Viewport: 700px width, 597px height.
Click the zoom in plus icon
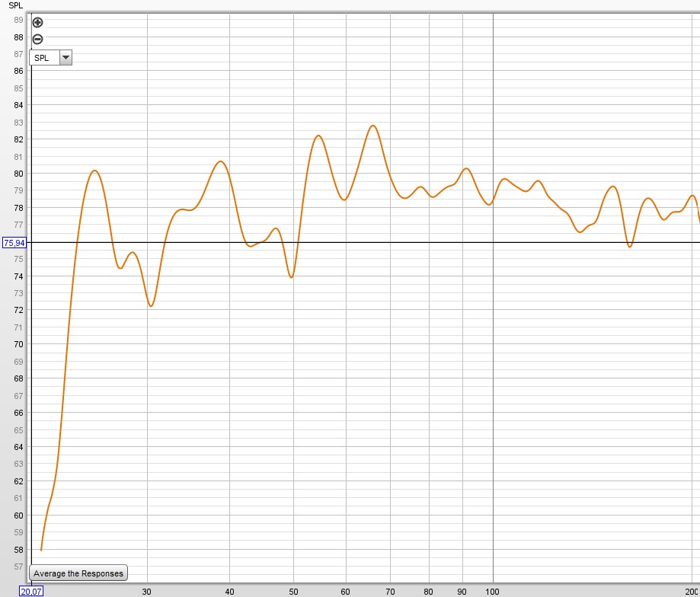37,23
